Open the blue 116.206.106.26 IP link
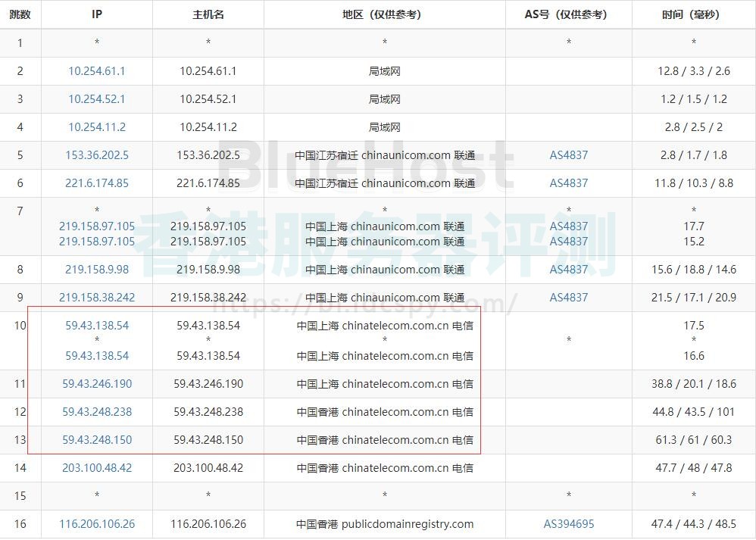The image size is (756, 540). pos(97,524)
